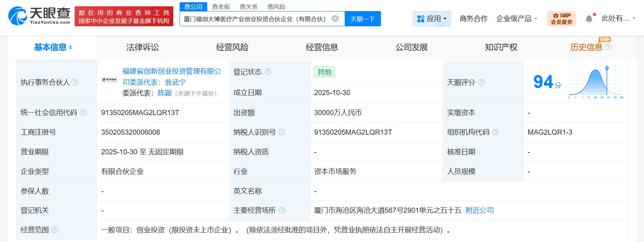Open the 附近公司 link
Image resolution: width=644 pixels, height=242 pixels.
pyautogui.click(x=480, y=210)
